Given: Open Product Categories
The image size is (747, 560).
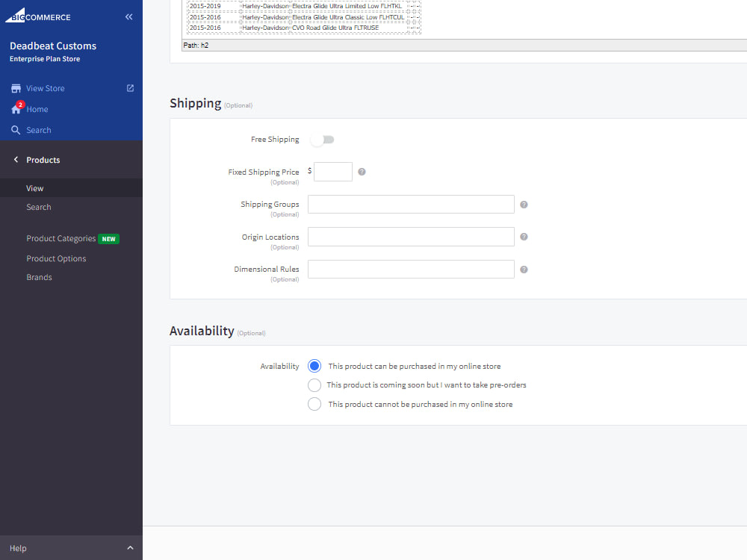Looking at the screenshot, I should tap(61, 239).
